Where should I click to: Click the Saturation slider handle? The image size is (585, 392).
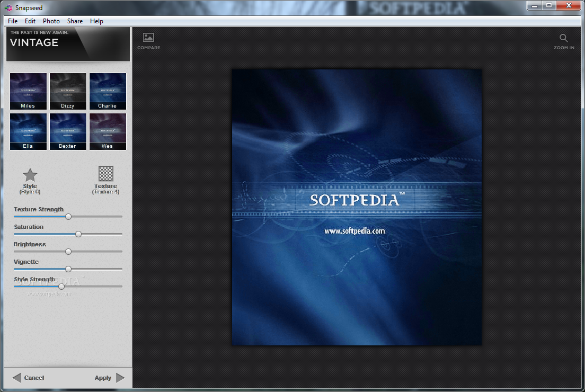[x=78, y=234]
